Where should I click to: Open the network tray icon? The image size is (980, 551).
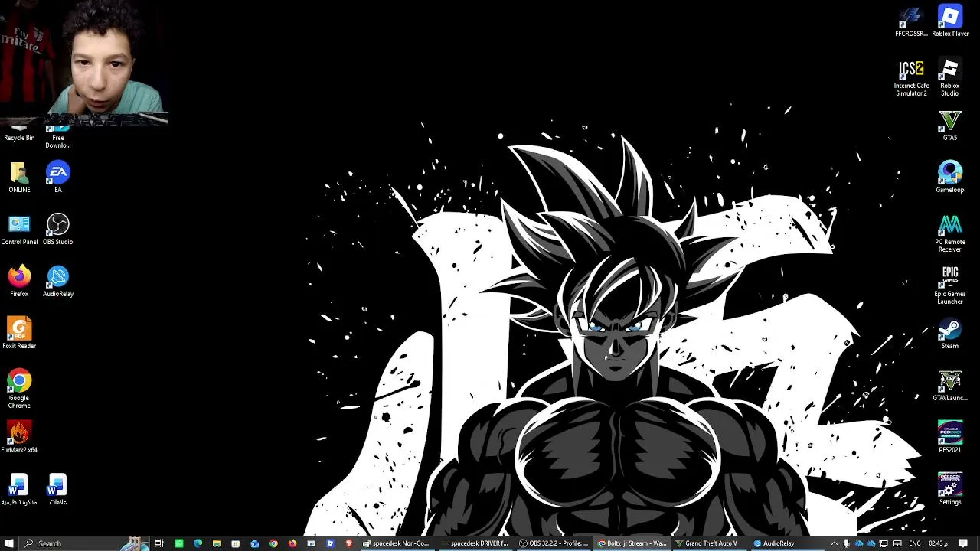click(x=884, y=543)
